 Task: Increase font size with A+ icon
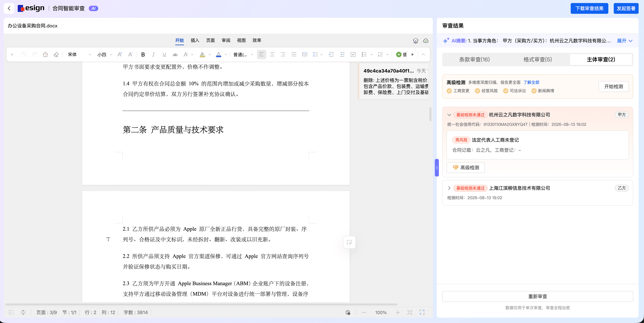tap(120, 54)
